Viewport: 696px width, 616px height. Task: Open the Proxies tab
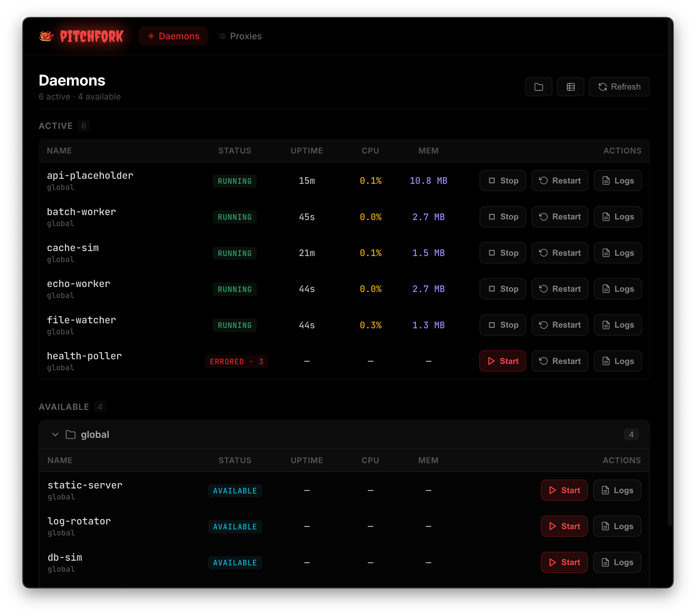click(x=240, y=36)
